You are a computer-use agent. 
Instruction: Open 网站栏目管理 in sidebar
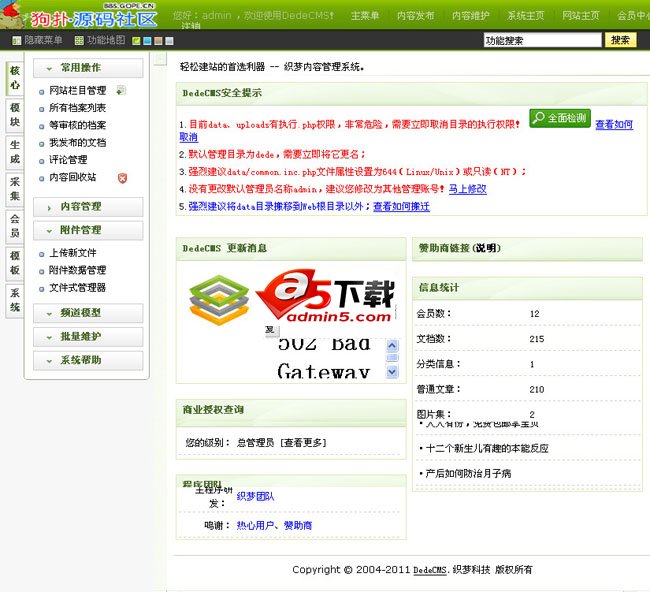pyautogui.click(x=78, y=90)
